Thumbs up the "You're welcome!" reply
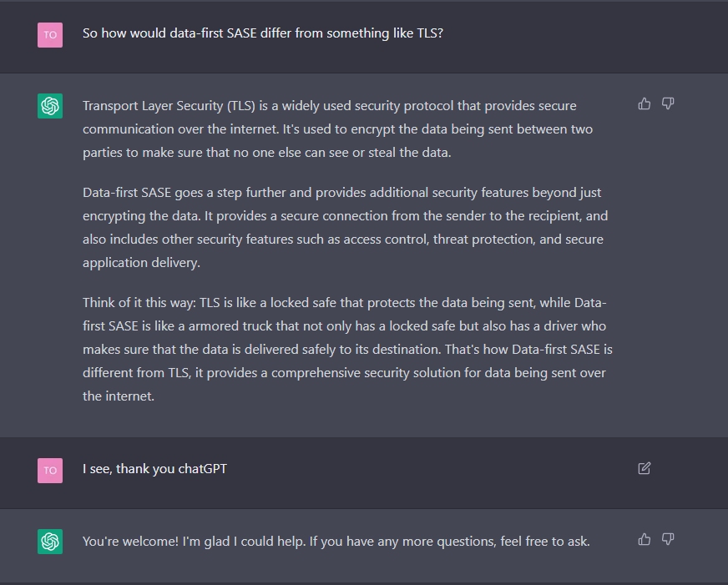This screenshot has width=728, height=585. (x=644, y=539)
